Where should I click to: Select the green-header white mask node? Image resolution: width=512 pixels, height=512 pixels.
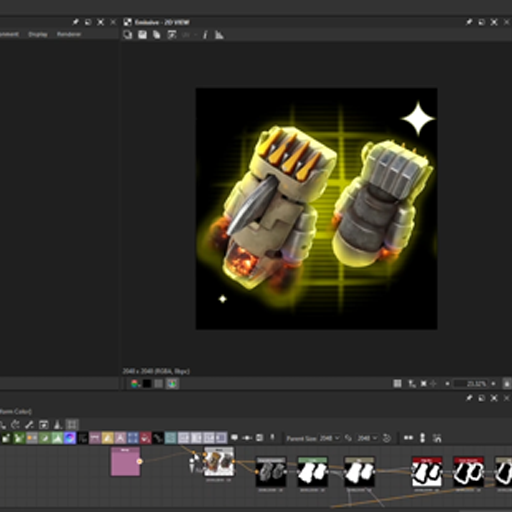point(312,472)
